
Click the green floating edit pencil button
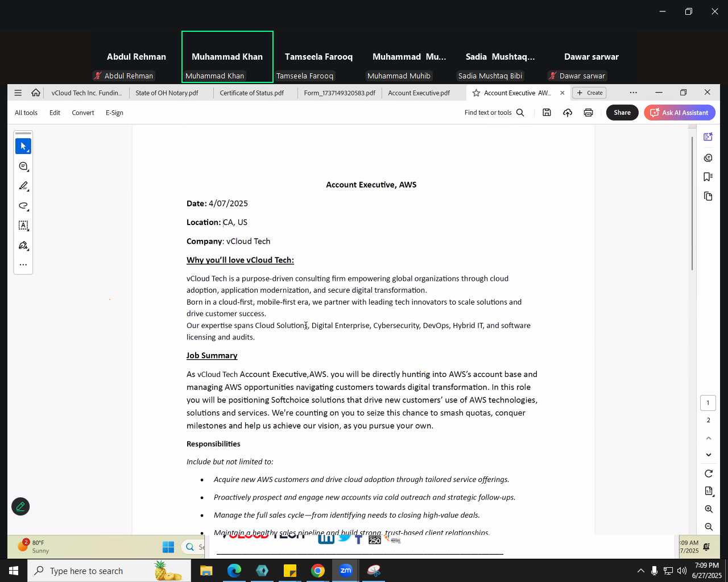point(20,506)
